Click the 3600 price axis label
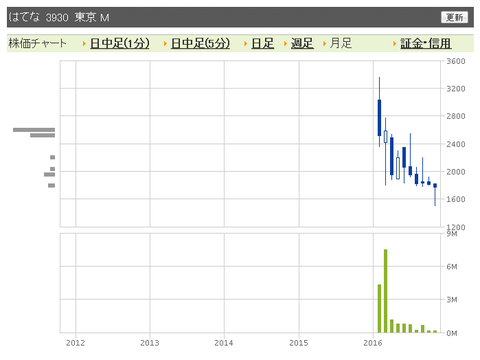Screen dimensions: 480x360 pos(456,61)
